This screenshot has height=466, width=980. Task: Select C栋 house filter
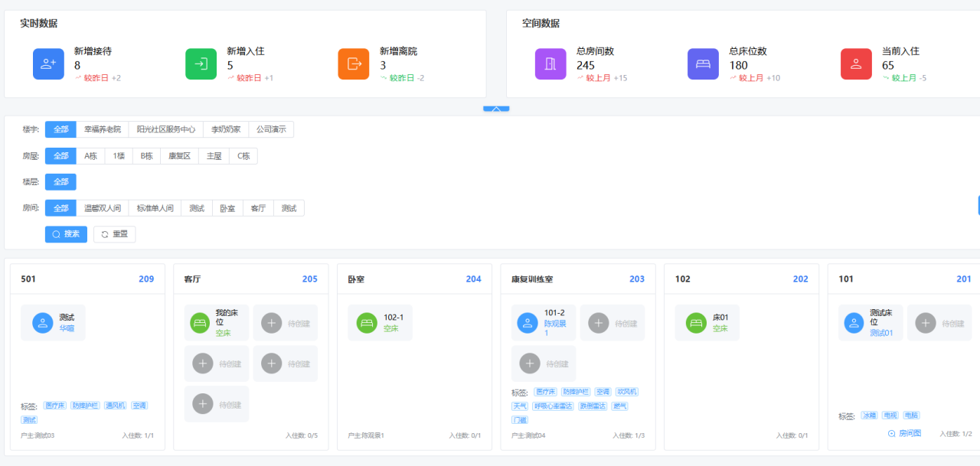click(243, 156)
